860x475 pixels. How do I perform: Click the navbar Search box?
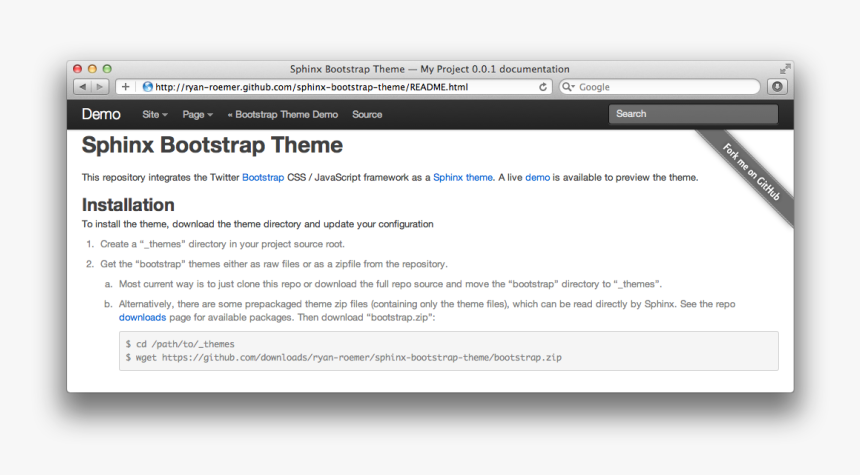click(693, 114)
